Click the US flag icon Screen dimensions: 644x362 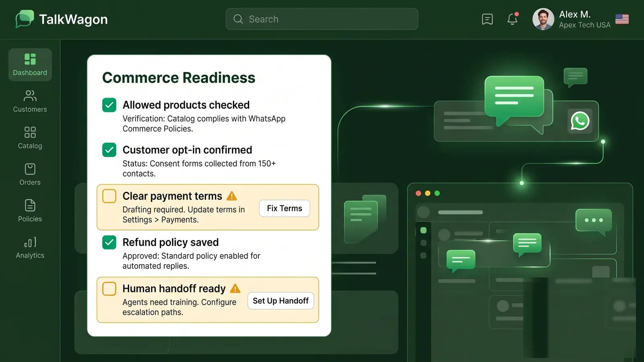(x=622, y=19)
